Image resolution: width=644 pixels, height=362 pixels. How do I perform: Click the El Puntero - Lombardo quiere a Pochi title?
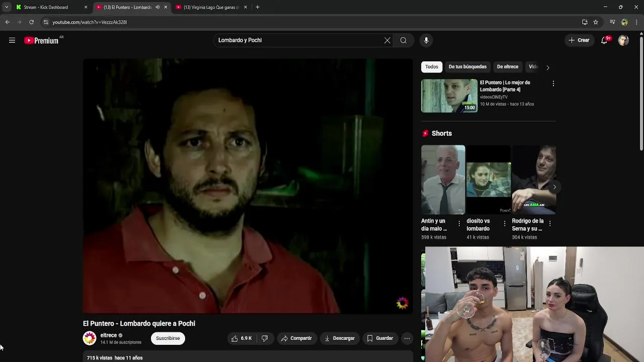pos(139,323)
